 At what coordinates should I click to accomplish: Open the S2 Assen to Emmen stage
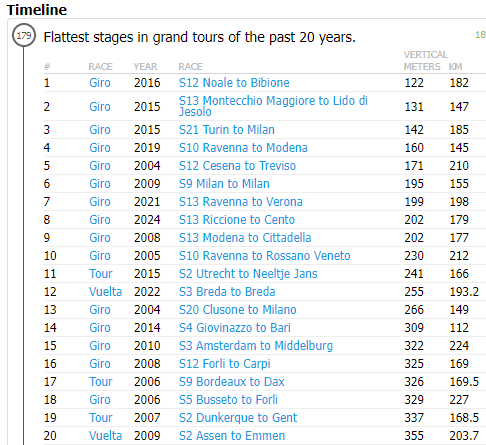click(x=232, y=436)
